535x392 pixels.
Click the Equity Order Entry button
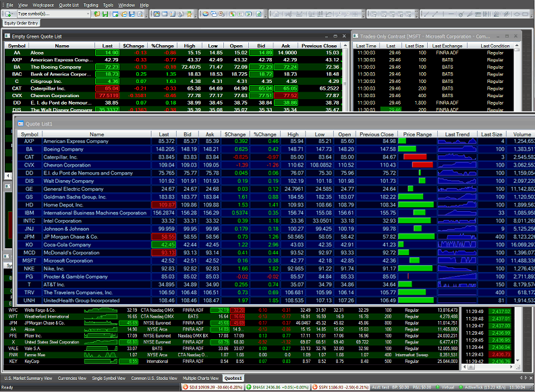click(21, 23)
